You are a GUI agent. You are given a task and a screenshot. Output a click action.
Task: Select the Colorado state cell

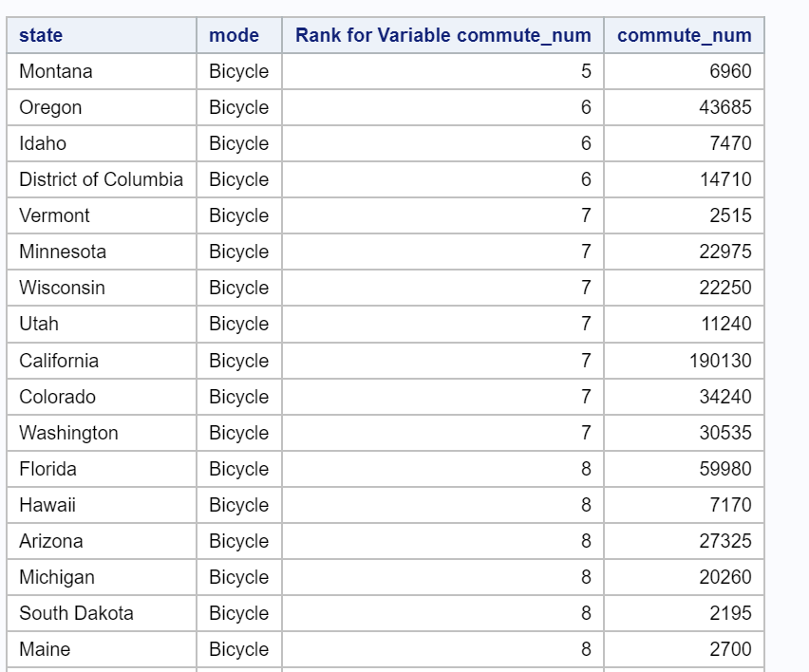57,397
